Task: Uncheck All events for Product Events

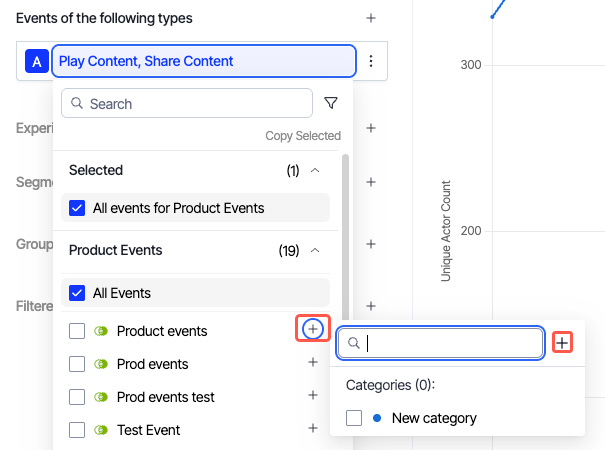Action: (77, 208)
